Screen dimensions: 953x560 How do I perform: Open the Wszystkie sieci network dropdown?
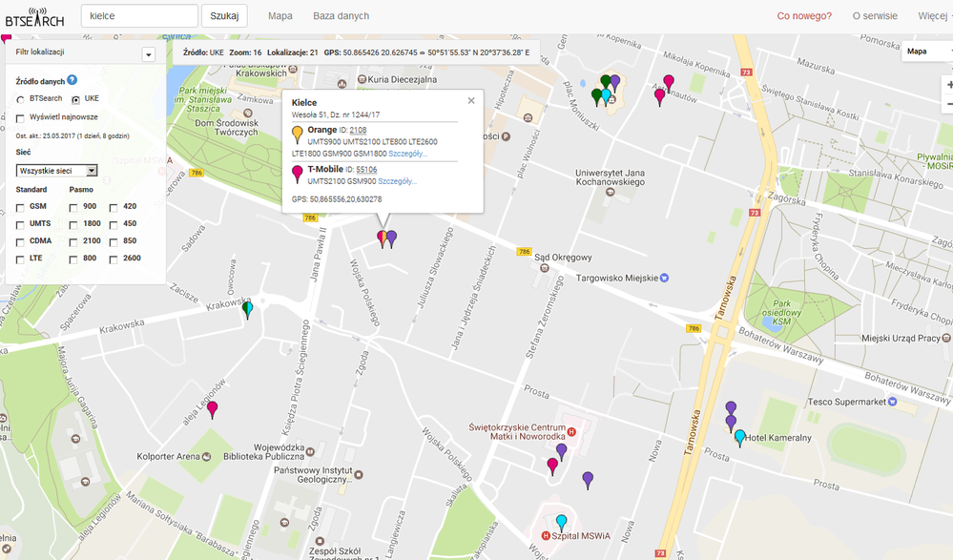pos(57,171)
